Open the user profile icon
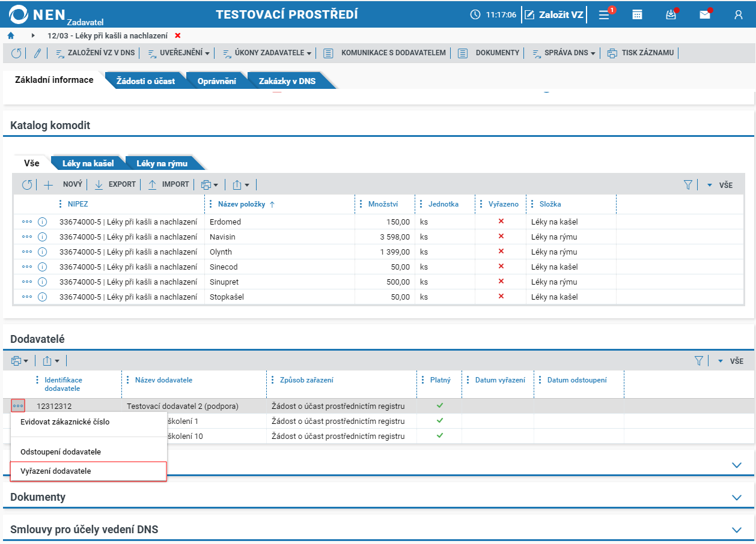 pyautogui.click(x=739, y=14)
